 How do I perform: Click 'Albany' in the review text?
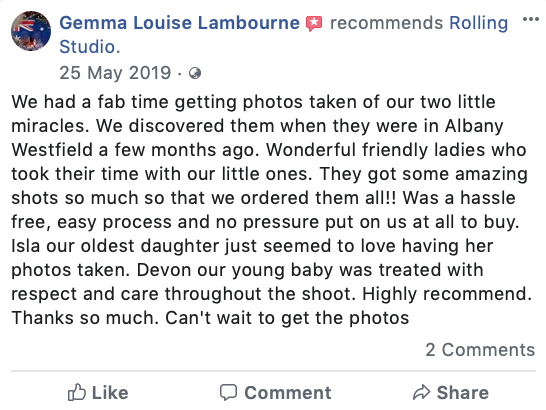[474, 126]
